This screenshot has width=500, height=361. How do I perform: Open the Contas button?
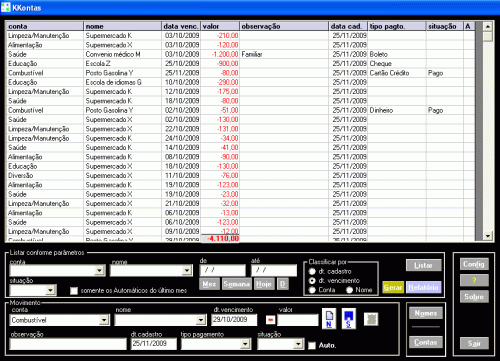tap(426, 342)
